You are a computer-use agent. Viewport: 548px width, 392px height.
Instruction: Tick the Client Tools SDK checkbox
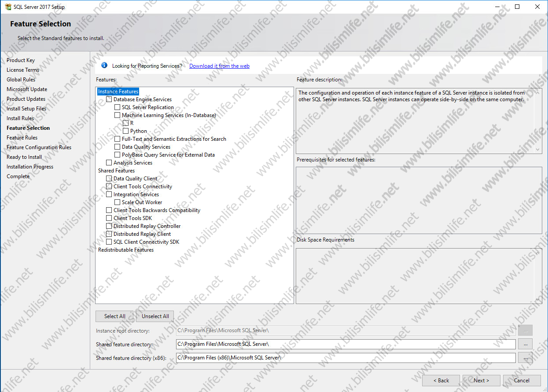[x=109, y=218]
